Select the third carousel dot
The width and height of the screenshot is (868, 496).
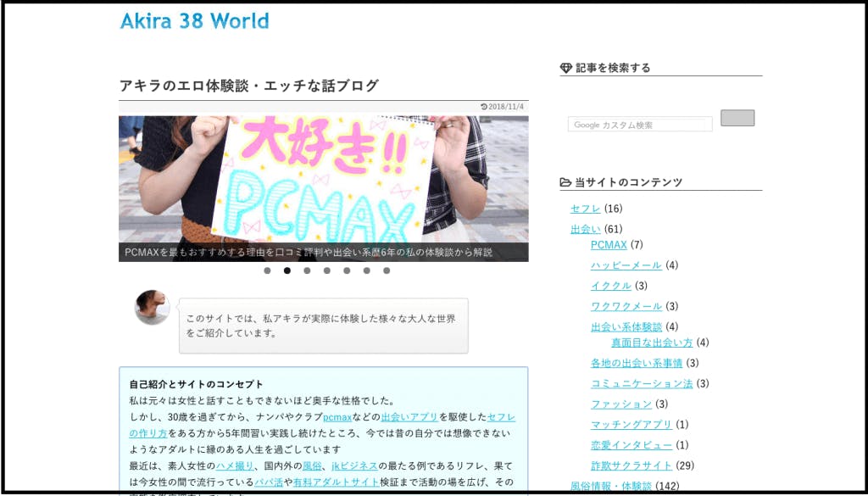pyautogui.click(x=307, y=271)
